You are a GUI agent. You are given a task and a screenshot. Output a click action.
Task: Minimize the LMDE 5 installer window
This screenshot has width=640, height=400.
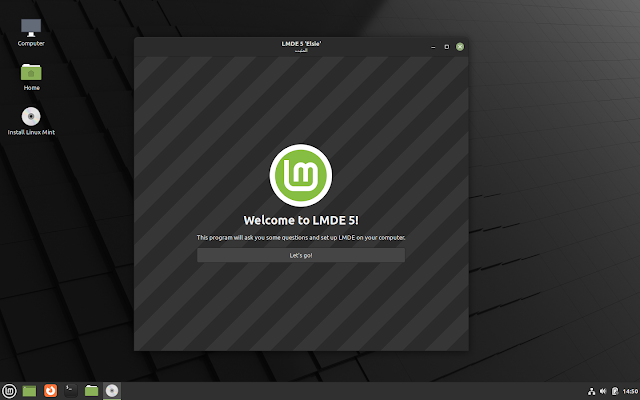click(433, 47)
